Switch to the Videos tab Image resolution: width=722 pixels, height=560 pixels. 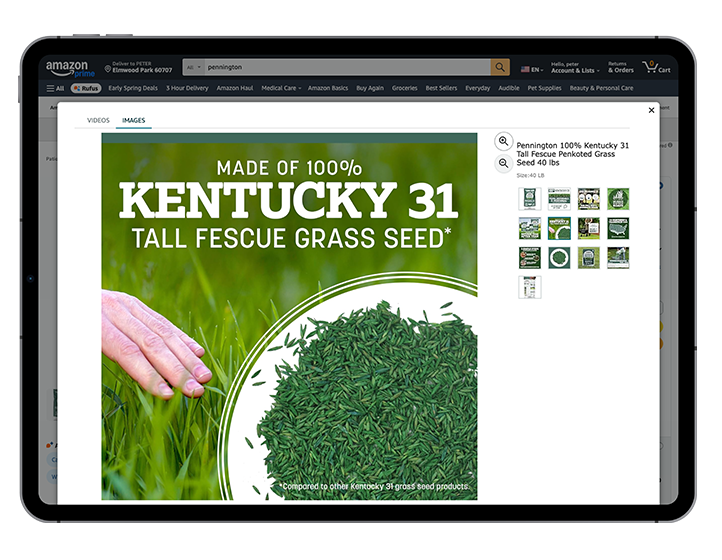point(98,120)
